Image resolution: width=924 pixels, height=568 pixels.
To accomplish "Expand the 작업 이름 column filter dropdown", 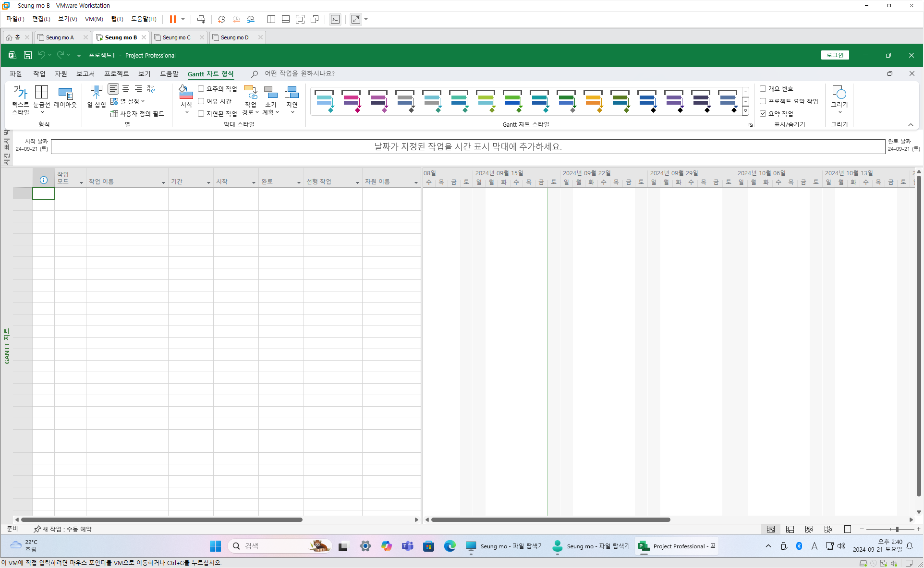I will pyautogui.click(x=163, y=182).
